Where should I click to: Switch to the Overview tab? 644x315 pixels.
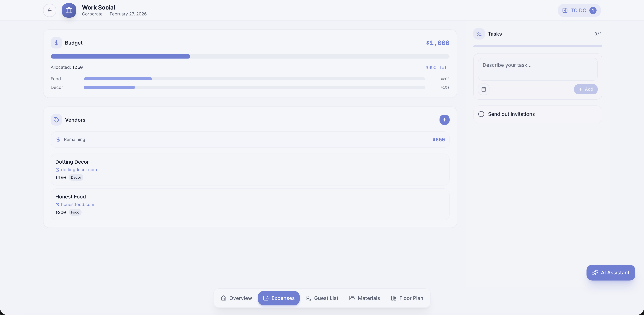pyautogui.click(x=236, y=298)
